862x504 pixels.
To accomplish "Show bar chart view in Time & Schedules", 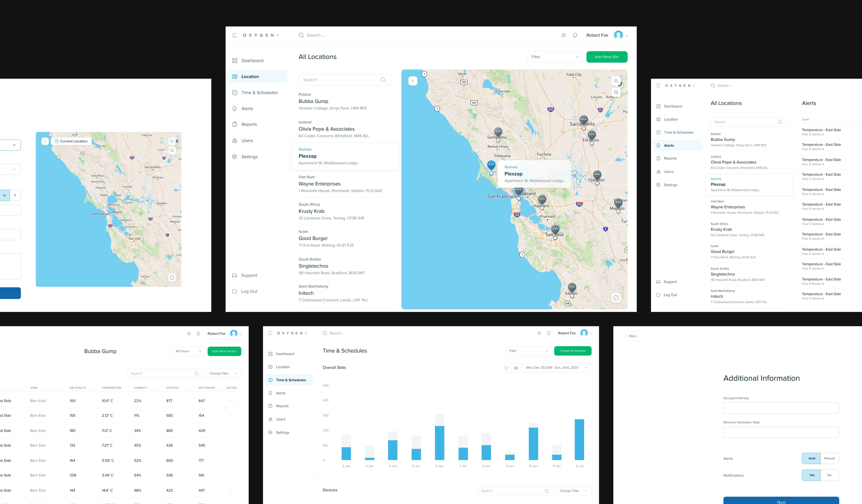I will (516, 368).
